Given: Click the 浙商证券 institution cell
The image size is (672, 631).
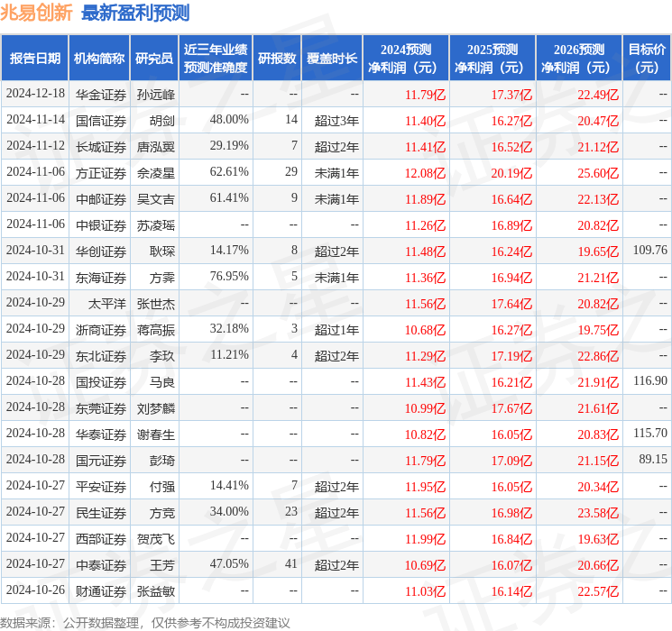Looking at the screenshot, I should (101, 330).
